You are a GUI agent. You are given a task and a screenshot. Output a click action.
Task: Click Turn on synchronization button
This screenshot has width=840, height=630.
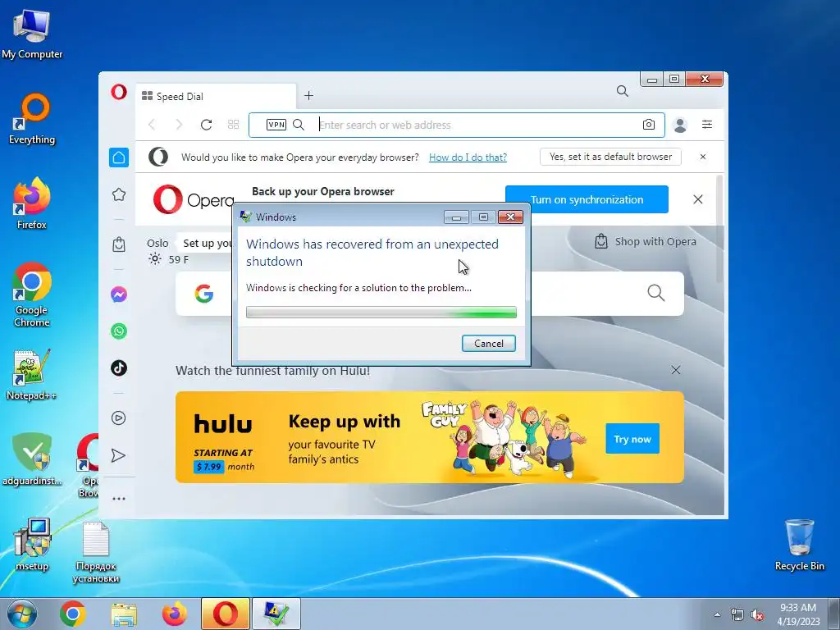click(587, 199)
